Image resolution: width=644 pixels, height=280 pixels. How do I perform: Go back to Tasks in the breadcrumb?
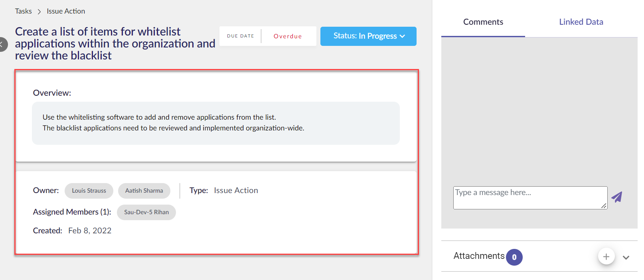point(24,11)
